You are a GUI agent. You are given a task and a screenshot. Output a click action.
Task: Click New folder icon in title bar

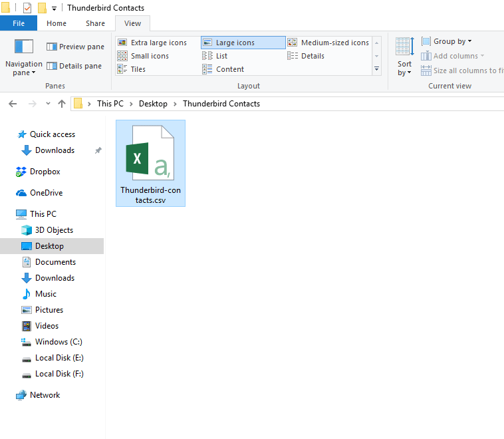pyautogui.click(x=42, y=8)
